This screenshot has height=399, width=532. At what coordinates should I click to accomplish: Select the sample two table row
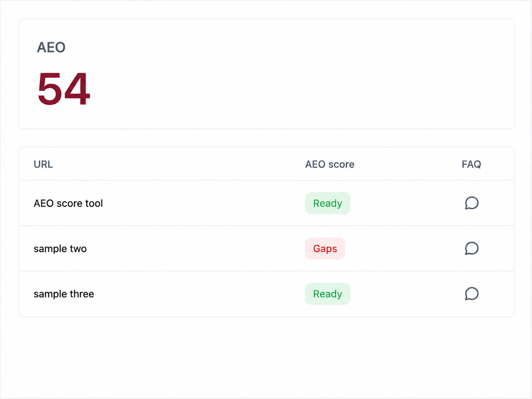tap(266, 249)
